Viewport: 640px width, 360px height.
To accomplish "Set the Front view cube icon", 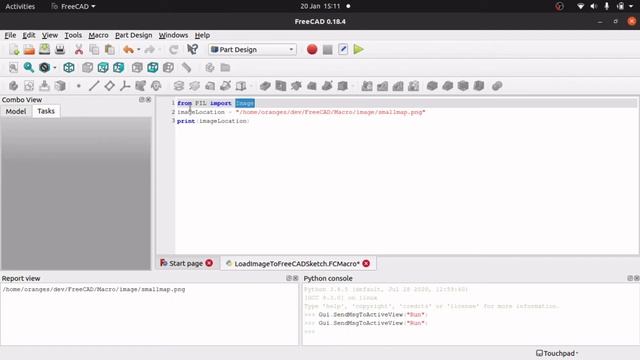I will [x=87, y=68].
